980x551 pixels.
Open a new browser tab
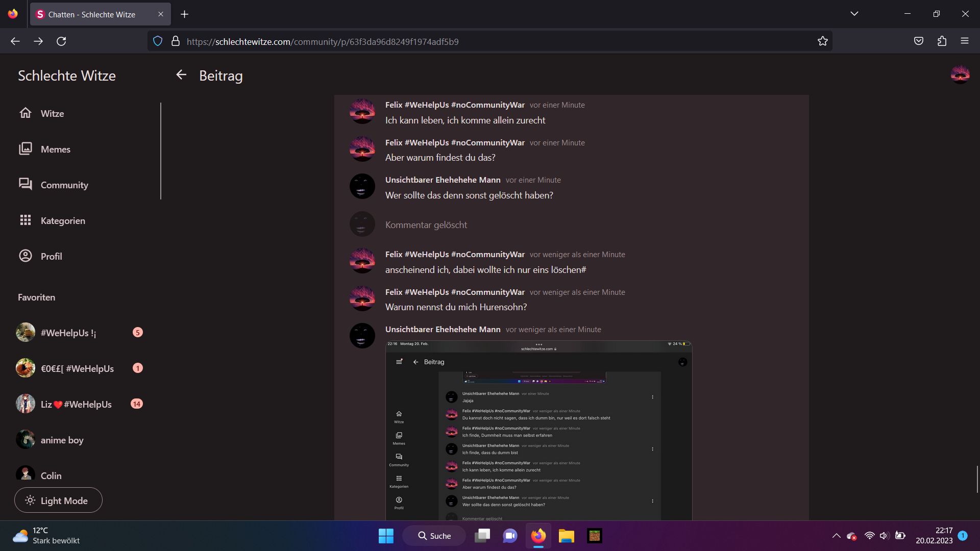(184, 14)
